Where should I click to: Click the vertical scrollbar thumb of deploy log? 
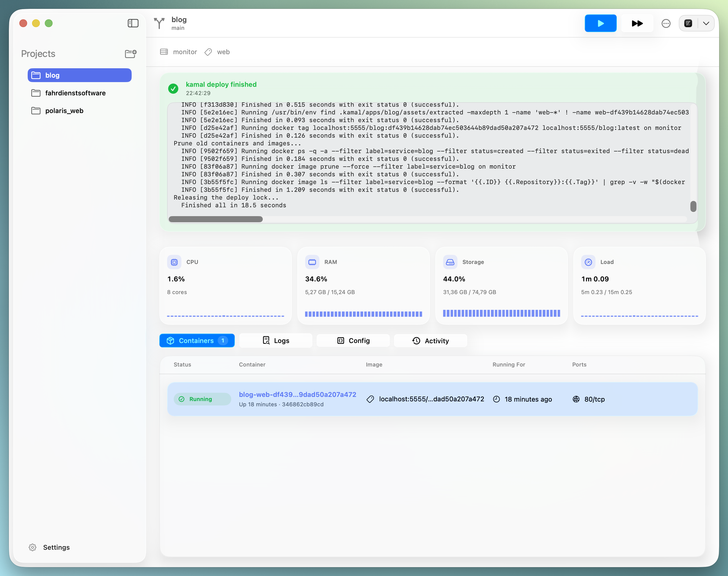[x=693, y=206]
